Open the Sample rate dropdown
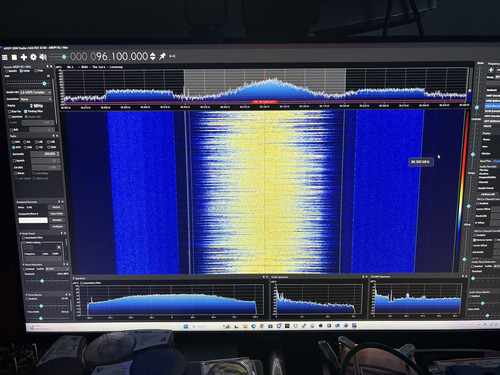 [35, 92]
